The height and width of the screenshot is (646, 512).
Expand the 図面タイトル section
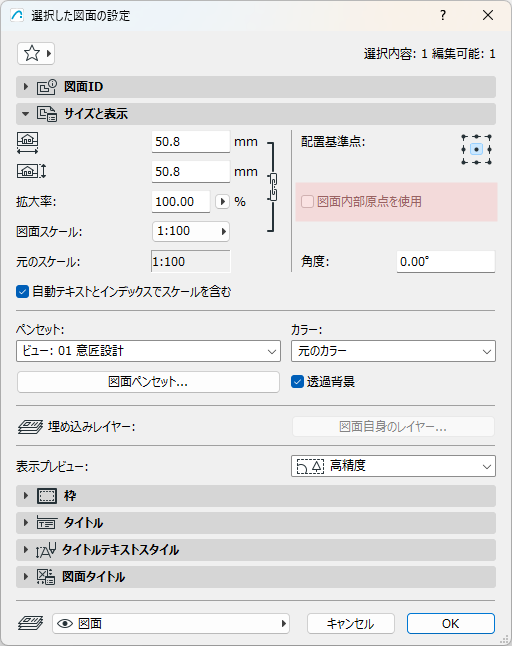[26, 577]
